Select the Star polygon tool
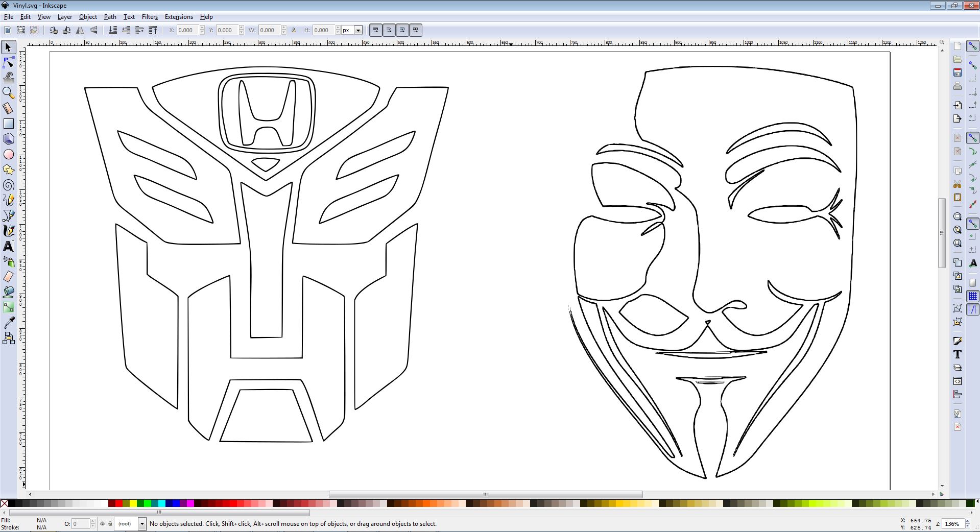 click(8, 170)
